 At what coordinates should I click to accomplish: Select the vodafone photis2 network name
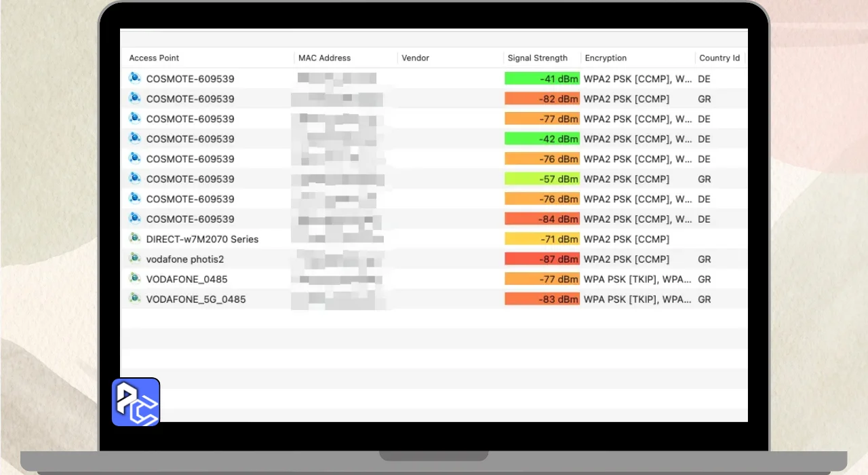184,259
